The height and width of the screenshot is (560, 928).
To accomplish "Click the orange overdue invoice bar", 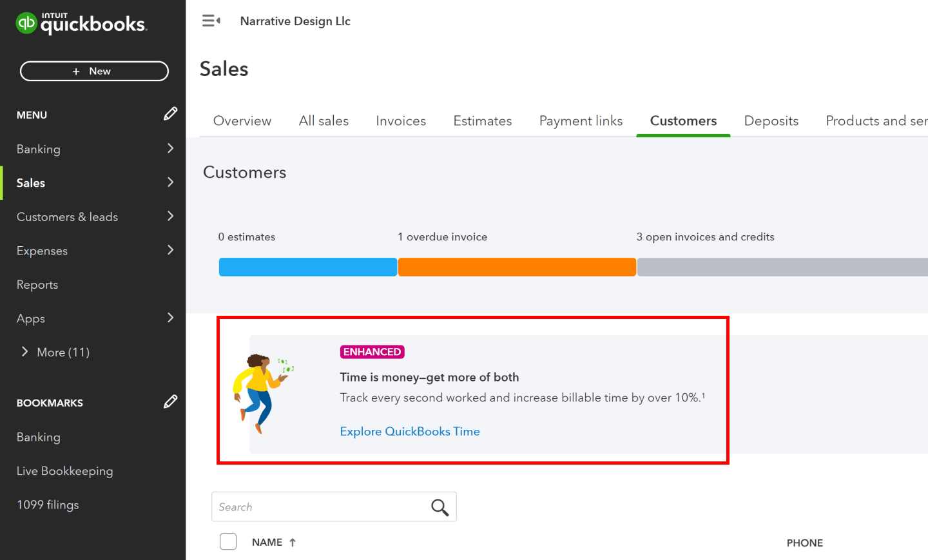I will pyautogui.click(x=517, y=267).
